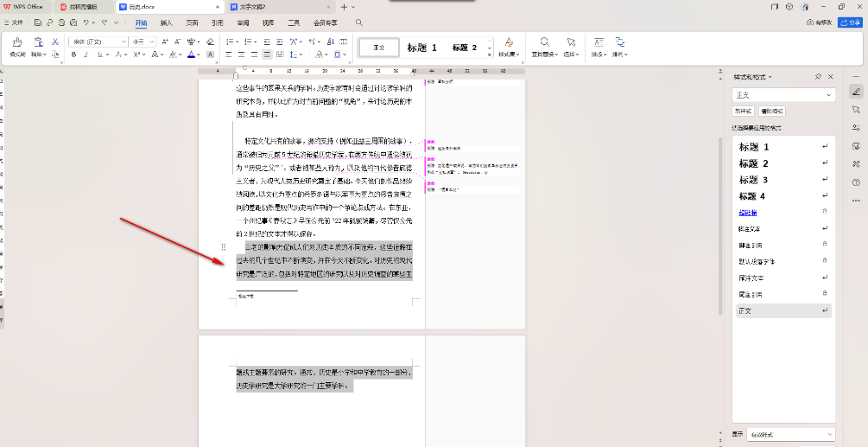Toggle justify text alignment

(268, 54)
